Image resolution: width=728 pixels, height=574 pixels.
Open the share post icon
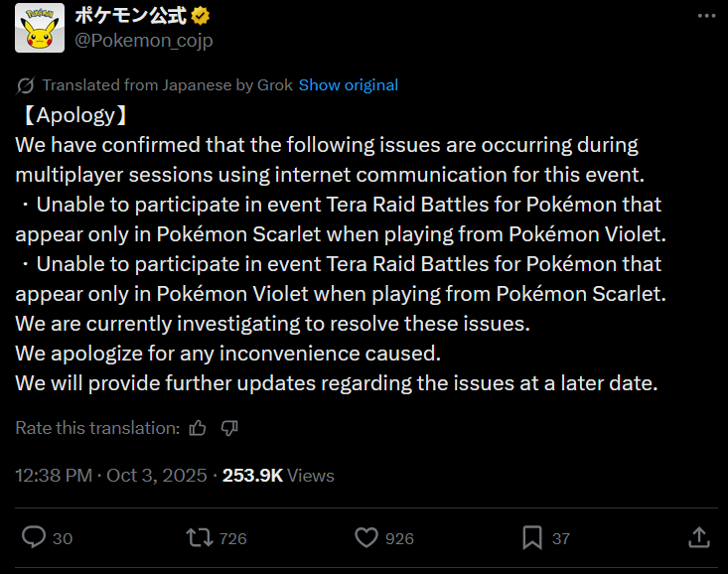point(699,537)
